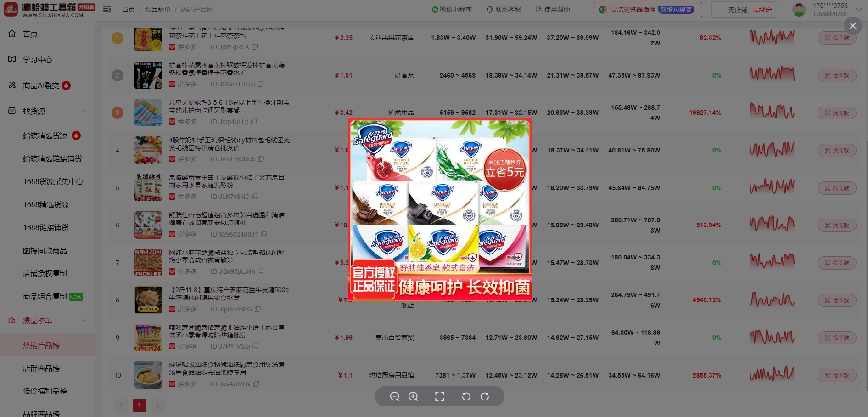
Task: Open 店群商品榜 menu item
Action: coord(41,368)
